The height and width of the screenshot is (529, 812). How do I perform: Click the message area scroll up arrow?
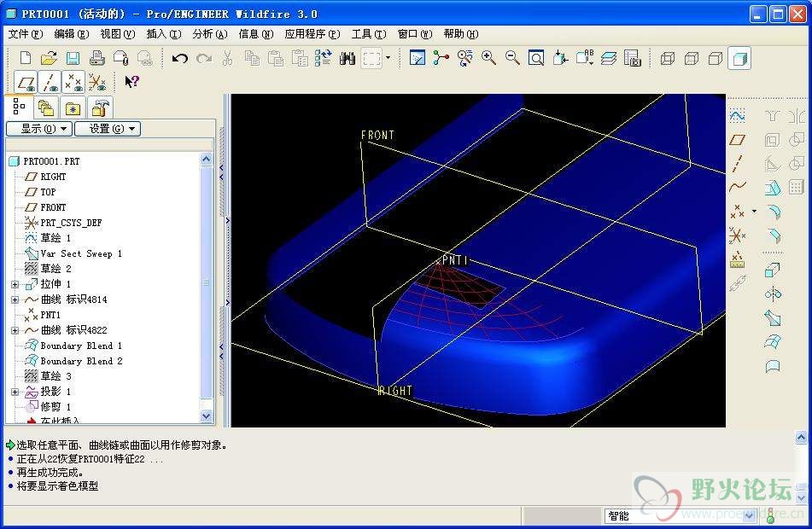click(x=801, y=438)
